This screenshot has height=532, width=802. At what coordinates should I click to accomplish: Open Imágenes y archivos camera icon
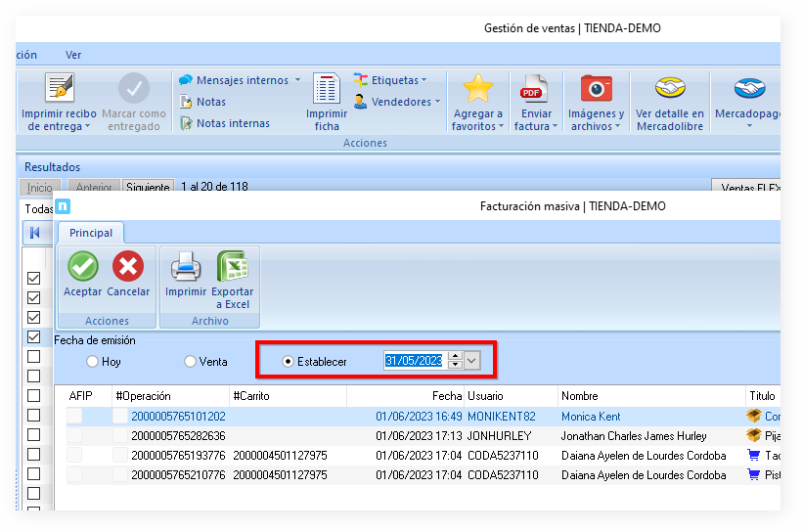[596, 89]
